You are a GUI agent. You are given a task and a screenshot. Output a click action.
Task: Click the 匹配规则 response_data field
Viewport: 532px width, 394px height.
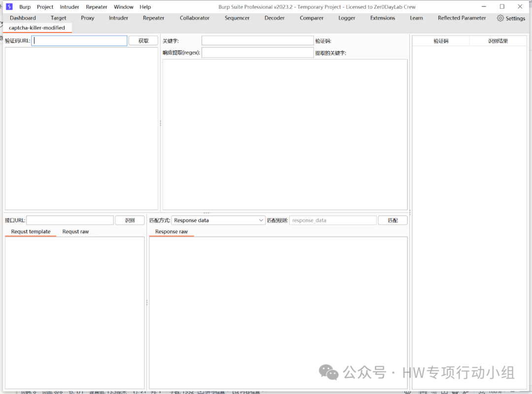(x=333, y=220)
